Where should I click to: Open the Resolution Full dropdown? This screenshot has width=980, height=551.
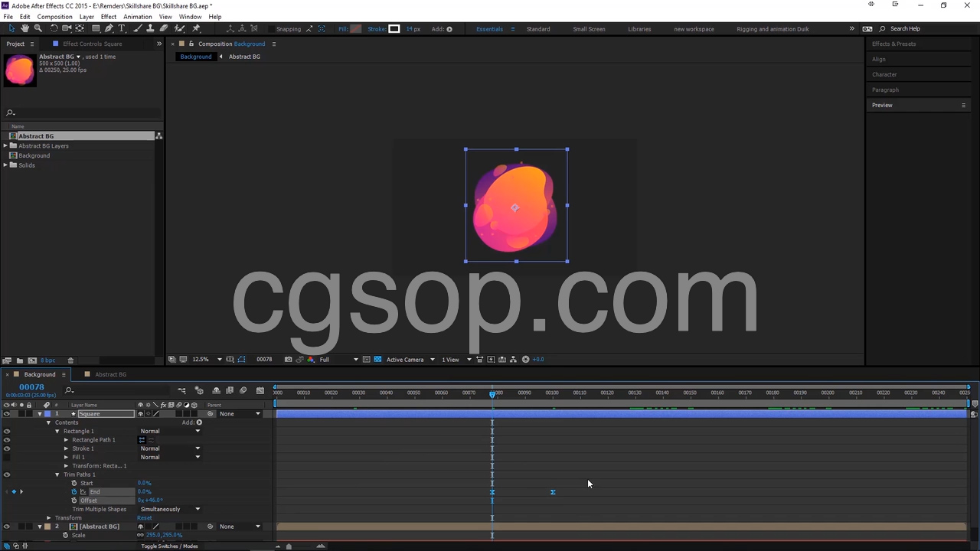(x=338, y=359)
